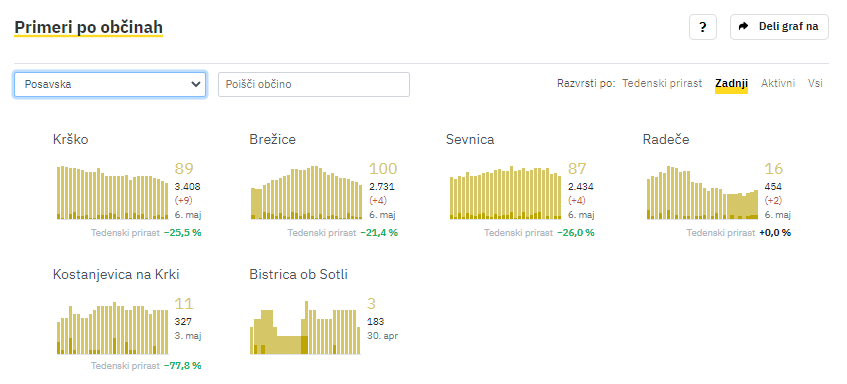Click the Deli graf na button

pos(779,27)
